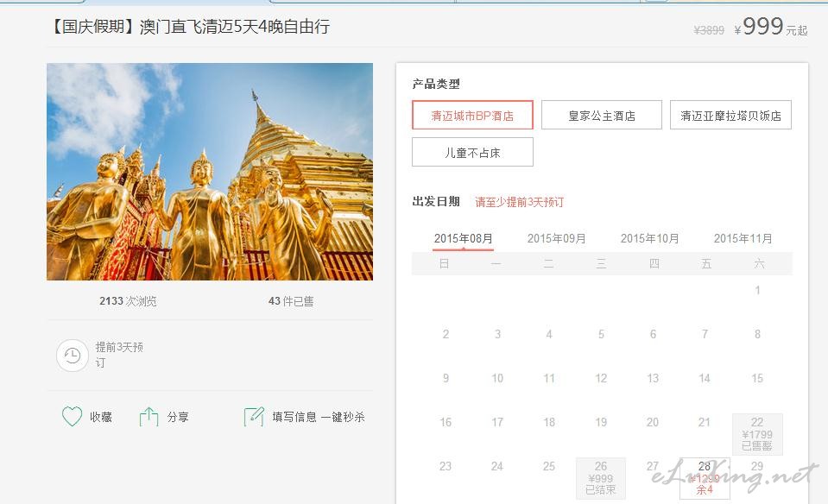Screen dimensions: 828x504
Task: Click ended date 26 at ¥999
Action: [x=601, y=478]
